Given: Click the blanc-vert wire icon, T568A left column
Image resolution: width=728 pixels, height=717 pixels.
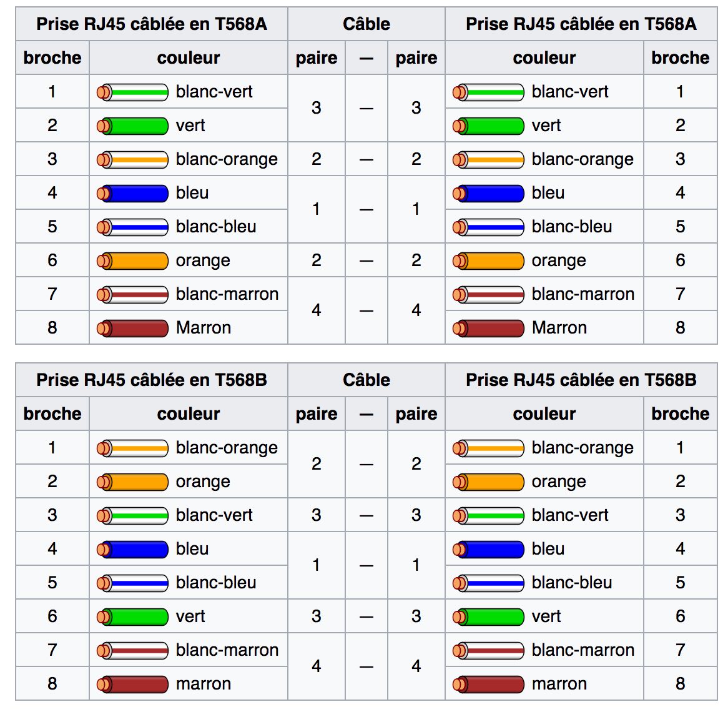Looking at the screenshot, I should (x=132, y=92).
